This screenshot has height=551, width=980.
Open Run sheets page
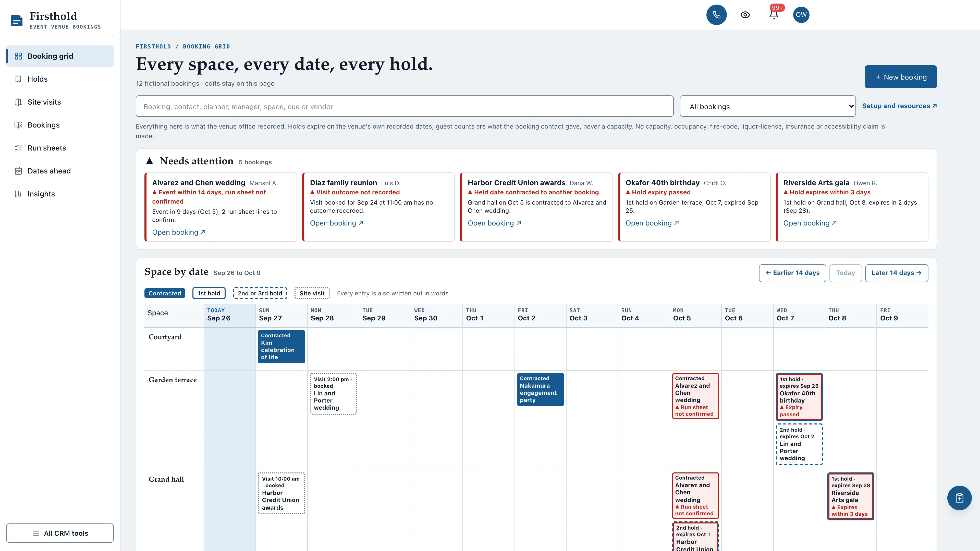point(60,148)
